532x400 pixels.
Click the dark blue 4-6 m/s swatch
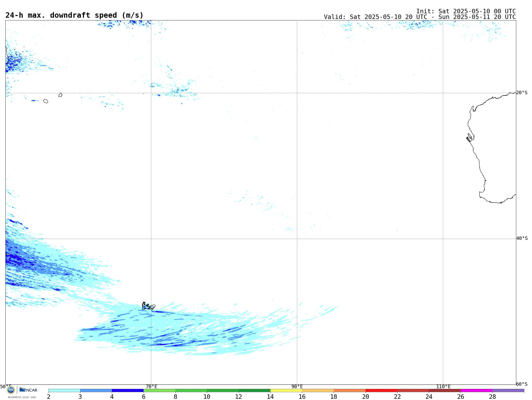pyautogui.click(x=128, y=391)
